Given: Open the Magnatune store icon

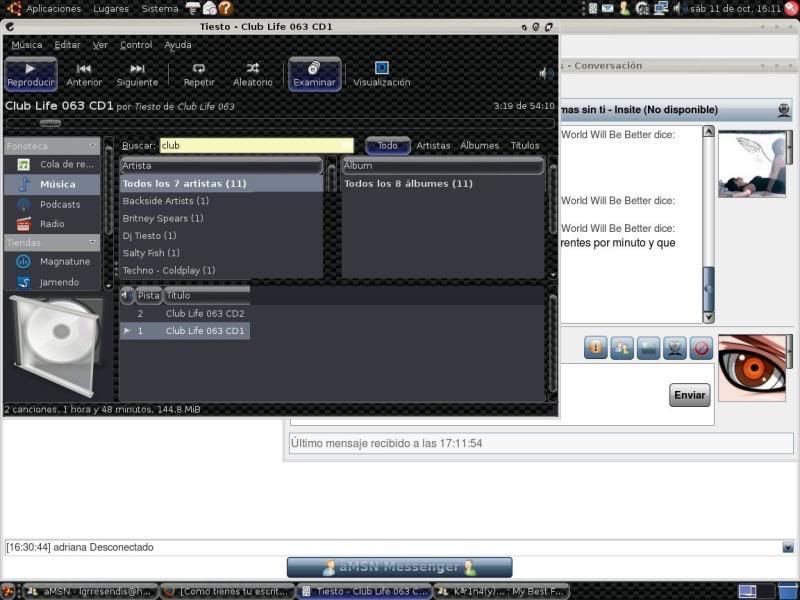Looking at the screenshot, I should tap(23, 261).
